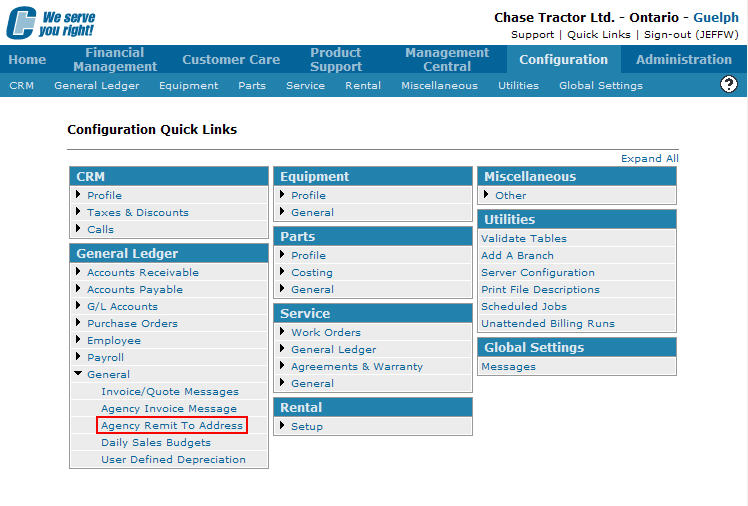The image size is (748, 506).
Task: Expand the Miscellaneous Other arrow
Action: coord(486,194)
